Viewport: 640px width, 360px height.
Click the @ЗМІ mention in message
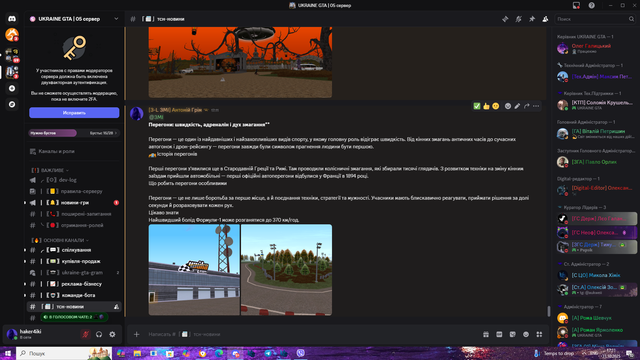coord(156,117)
